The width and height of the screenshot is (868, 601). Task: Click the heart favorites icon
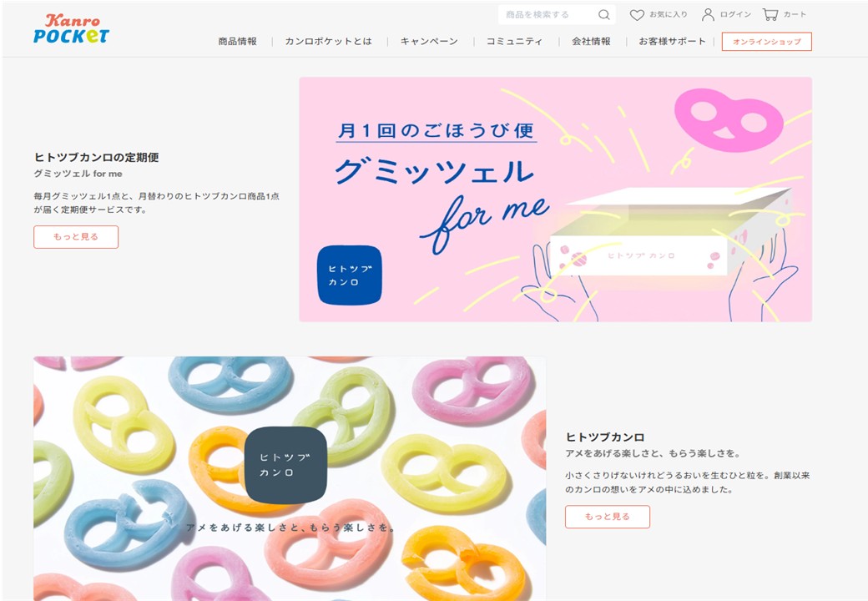click(x=637, y=15)
